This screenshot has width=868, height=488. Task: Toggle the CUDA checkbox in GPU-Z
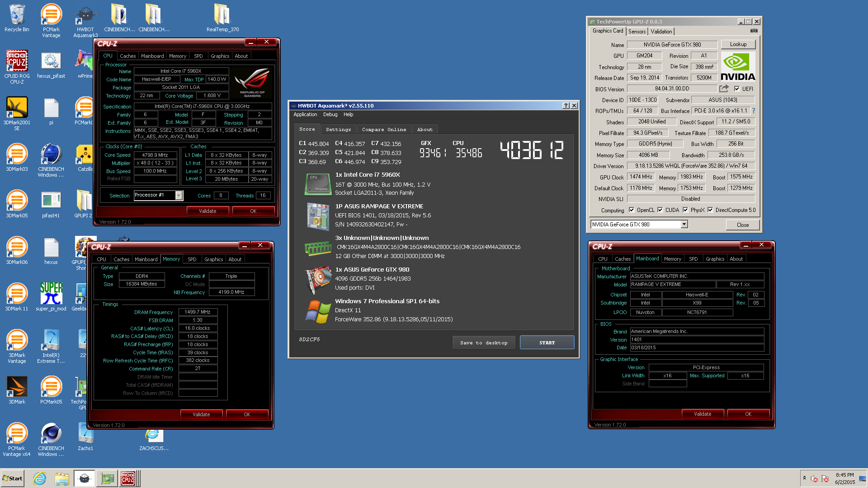pyautogui.click(x=660, y=210)
